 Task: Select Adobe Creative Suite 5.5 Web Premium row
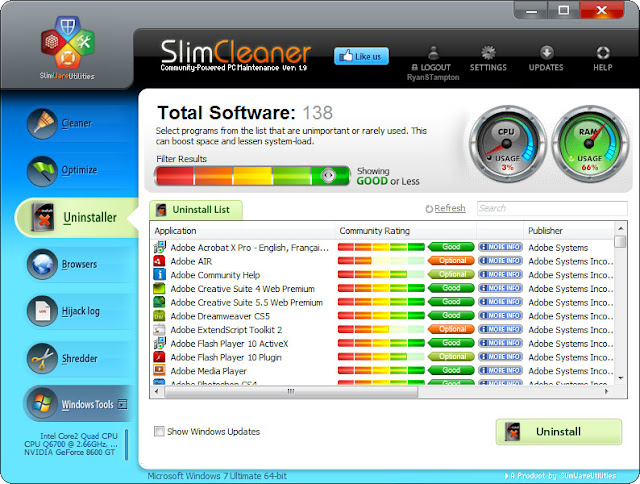[x=382, y=302]
